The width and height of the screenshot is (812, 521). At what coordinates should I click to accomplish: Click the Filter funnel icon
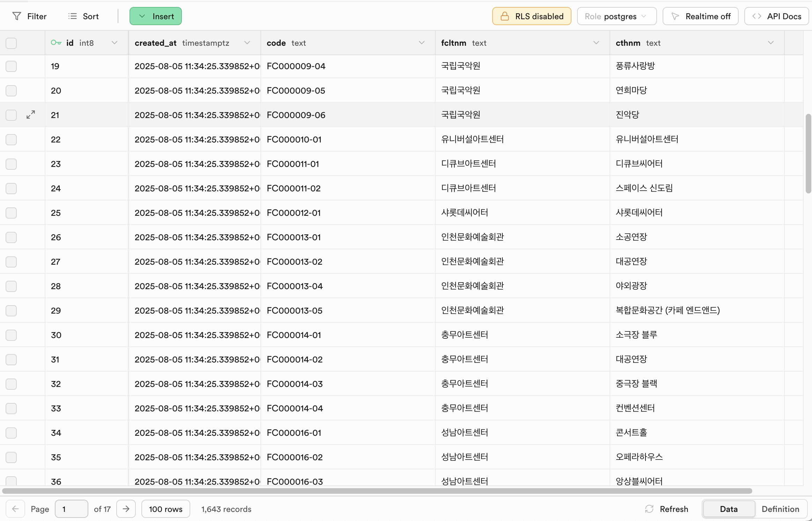[x=16, y=16]
